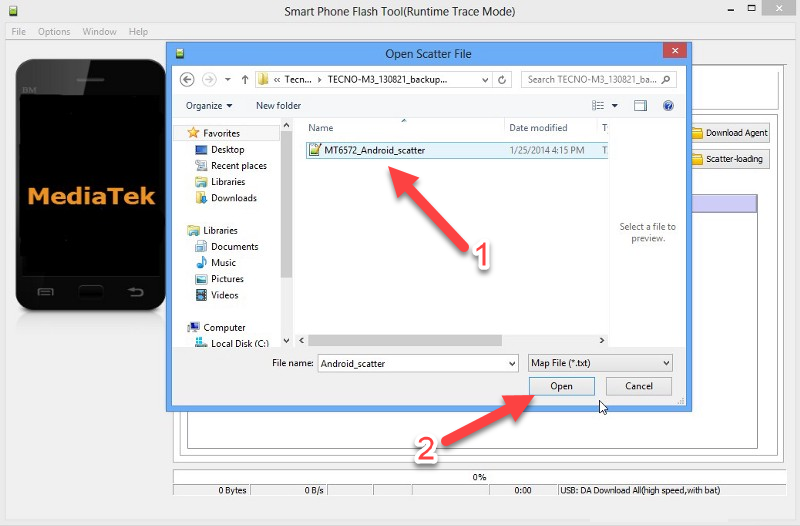The width and height of the screenshot is (800, 526).
Task: Open dialog help question mark
Action: [668, 106]
